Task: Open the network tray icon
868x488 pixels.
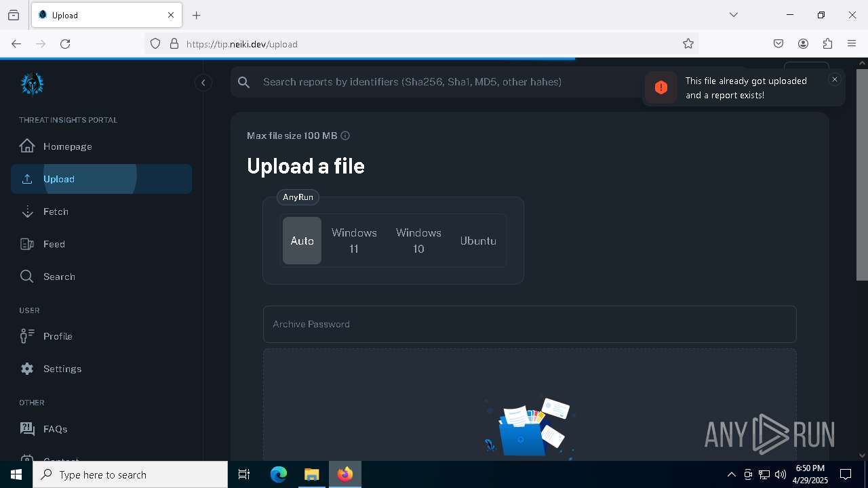Action: [x=764, y=474]
